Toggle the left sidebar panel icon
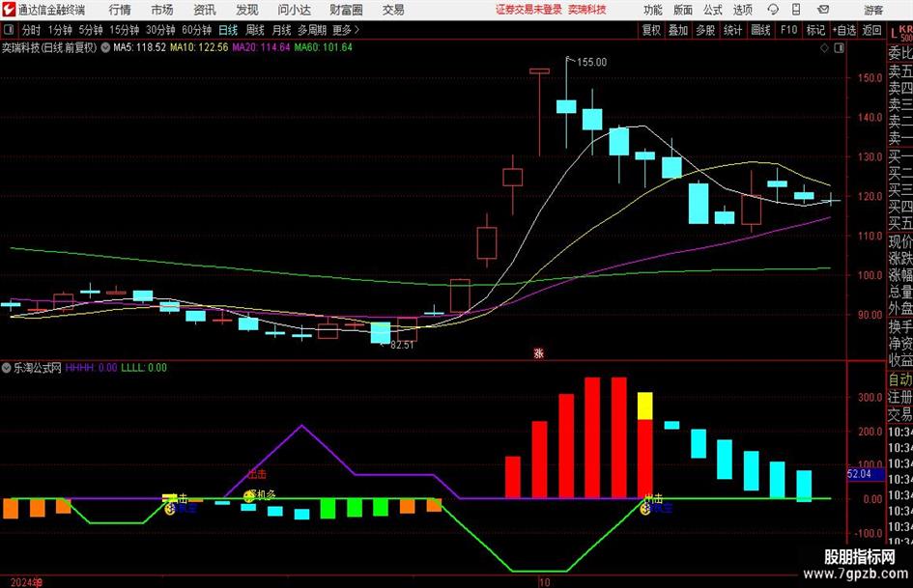Viewport: 913px width, 588px height. coord(9,30)
